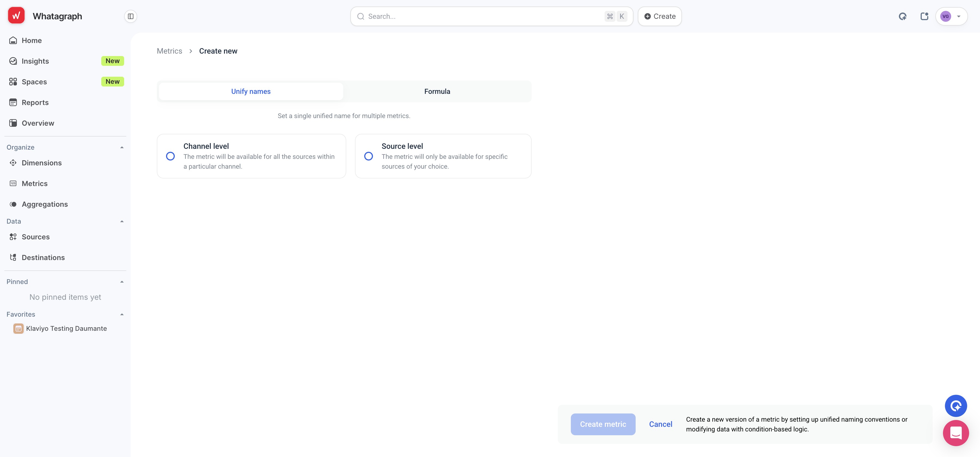
Task: Click the Home house icon
Action: point(13,40)
